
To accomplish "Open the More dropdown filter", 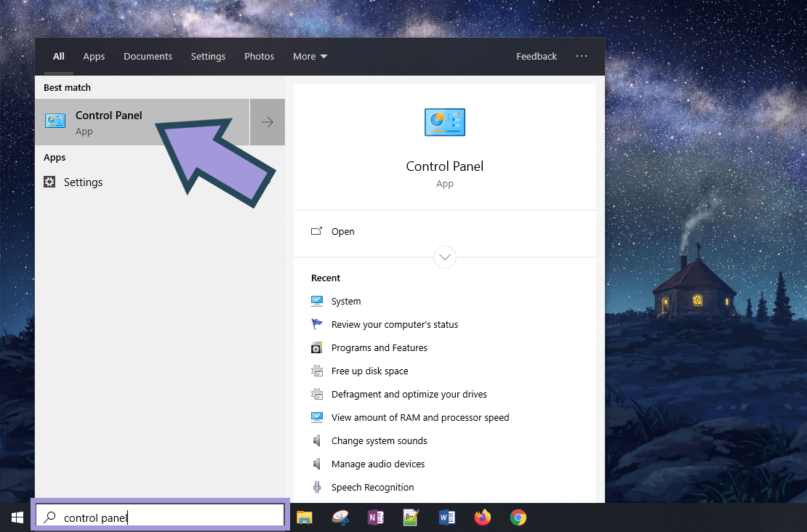I will (310, 56).
